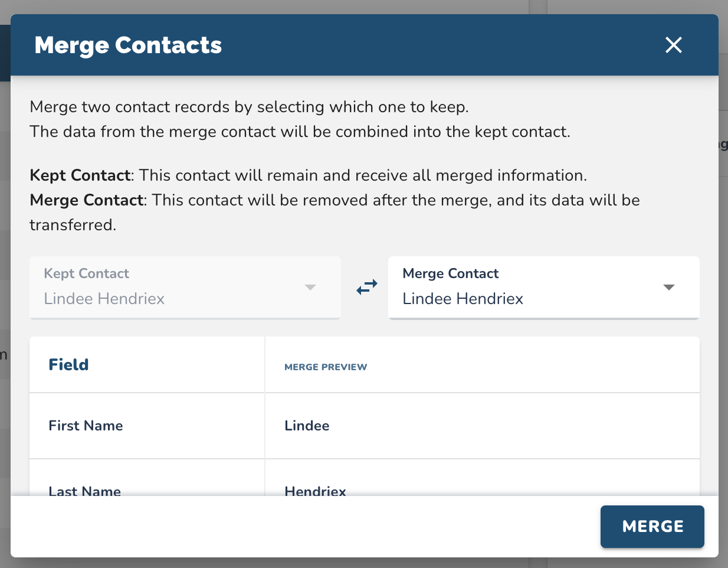
Task: Click the MERGE PREVIEW column header
Action: tap(326, 367)
